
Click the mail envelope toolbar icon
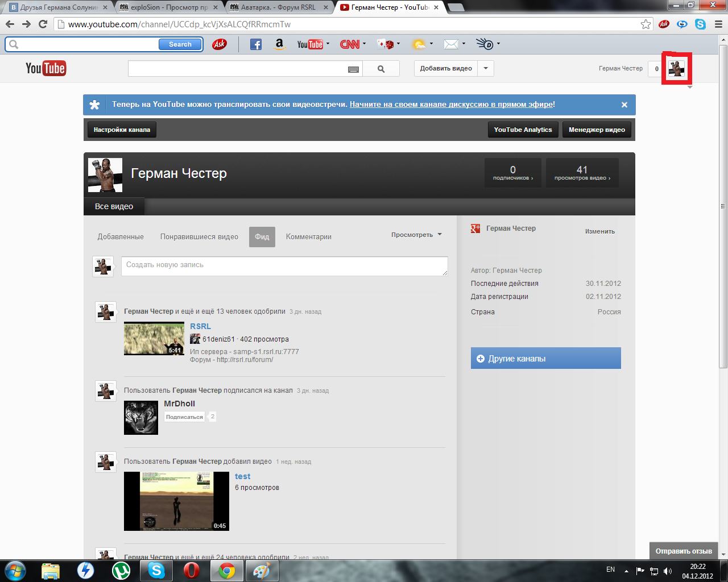coord(451,44)
